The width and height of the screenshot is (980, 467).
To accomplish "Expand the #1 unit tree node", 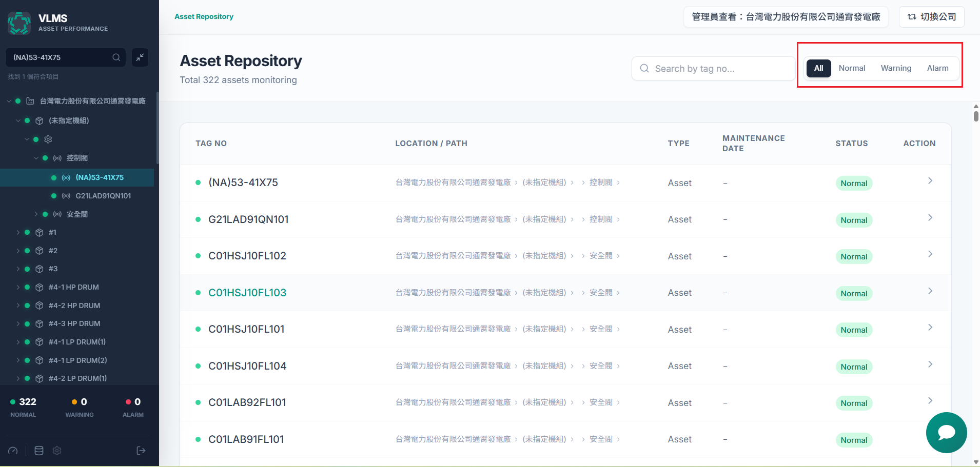I will (x=18, y=232).
